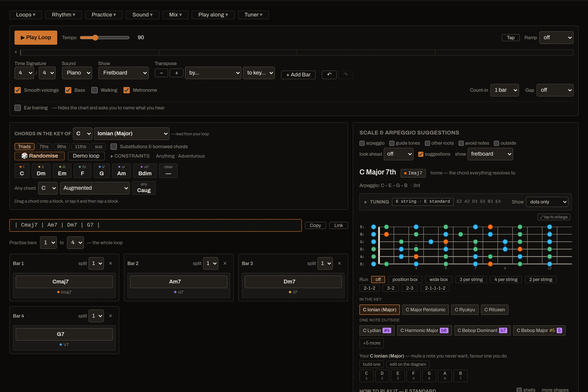Toggle Smooth voicings checkbox
Screen dimensions: 588x392
[17, 90]
